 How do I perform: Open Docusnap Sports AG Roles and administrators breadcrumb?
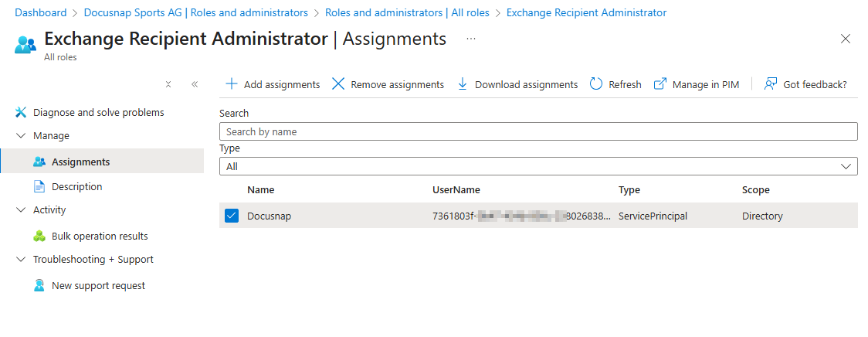point(196,12)
